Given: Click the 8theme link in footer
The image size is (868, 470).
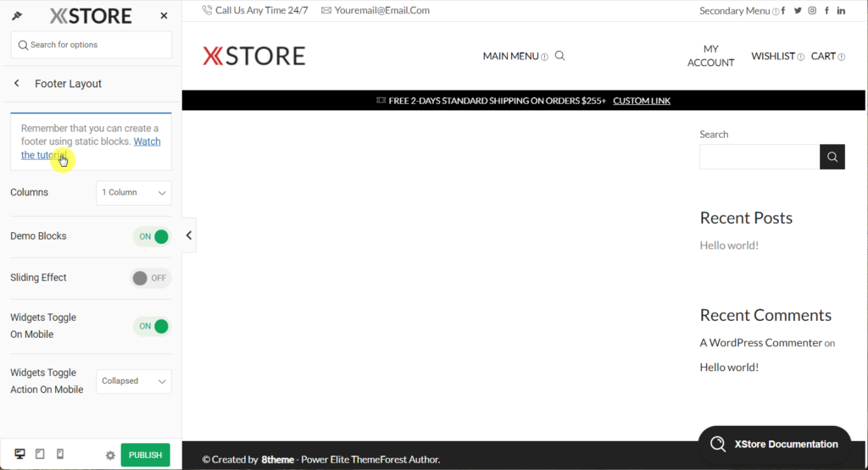Looking at the screenshot, I should pos(277,460).
